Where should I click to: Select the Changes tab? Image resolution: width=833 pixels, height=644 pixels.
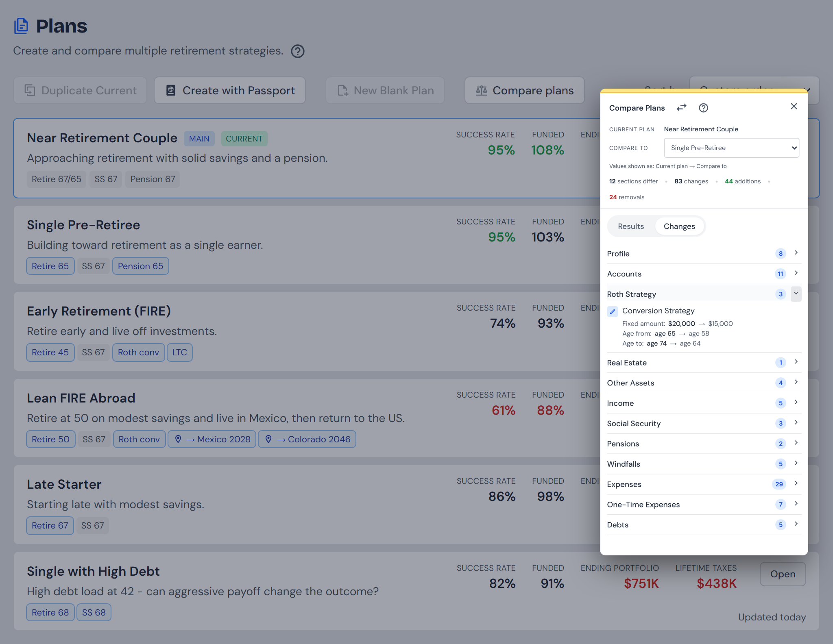679,226
